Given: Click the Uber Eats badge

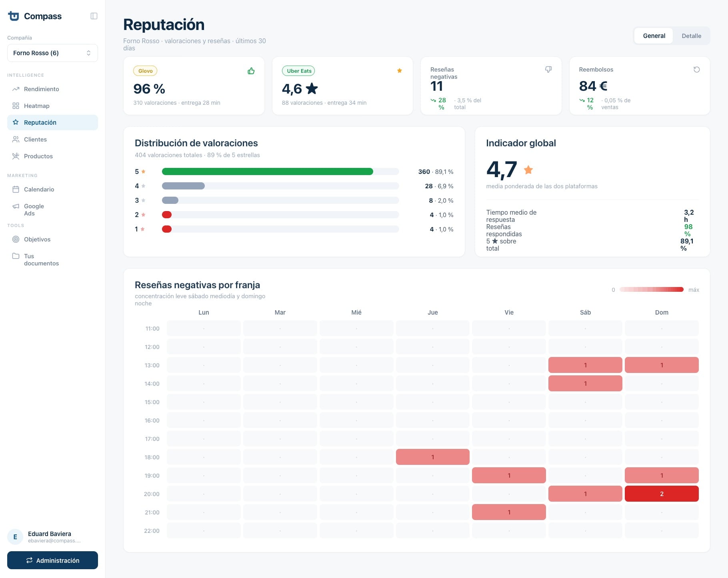Looking at the screenshot, I should click(x=299, y=71).
